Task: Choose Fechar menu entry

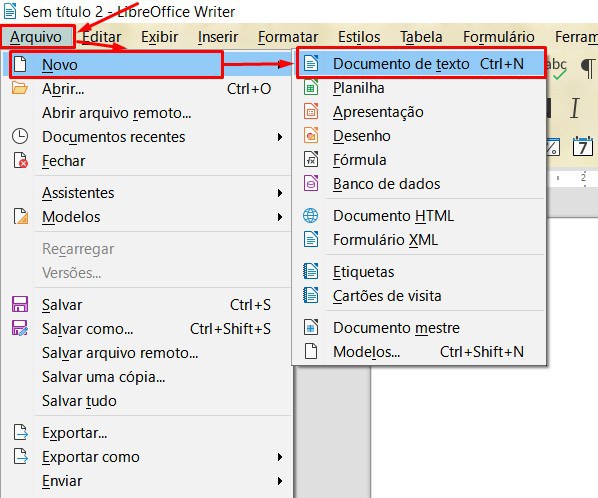Action: pos(147,161)
